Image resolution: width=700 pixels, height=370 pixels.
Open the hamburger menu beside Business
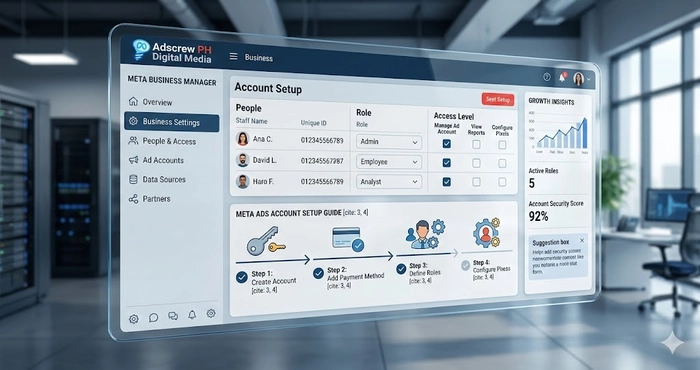[233, 57]
